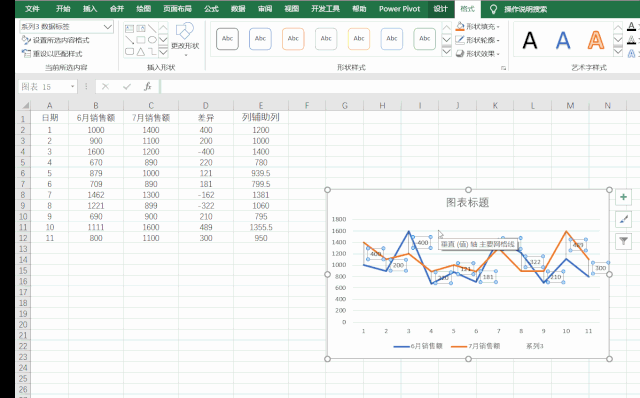Apply the black outline Abc shape style

point(227,39)
